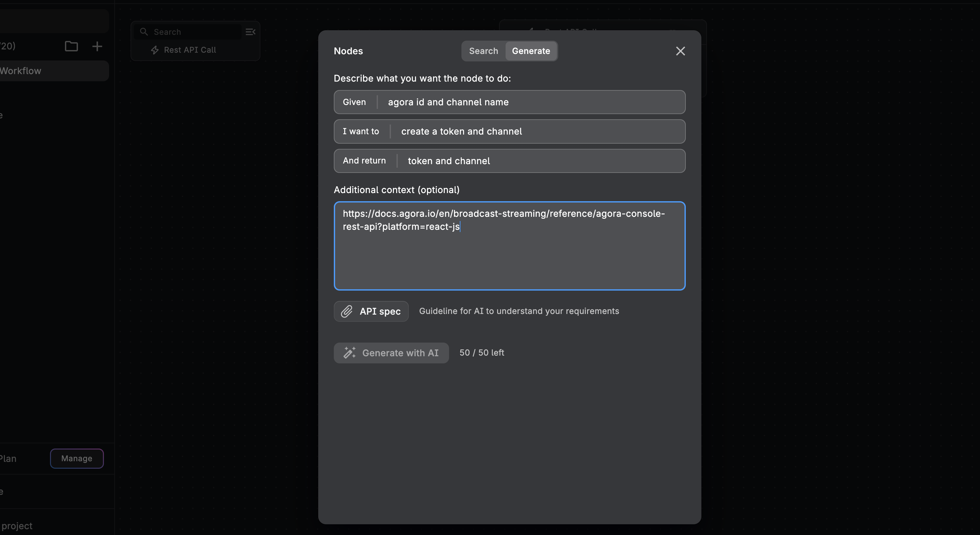Click the plus icon to add workflow

97,46
